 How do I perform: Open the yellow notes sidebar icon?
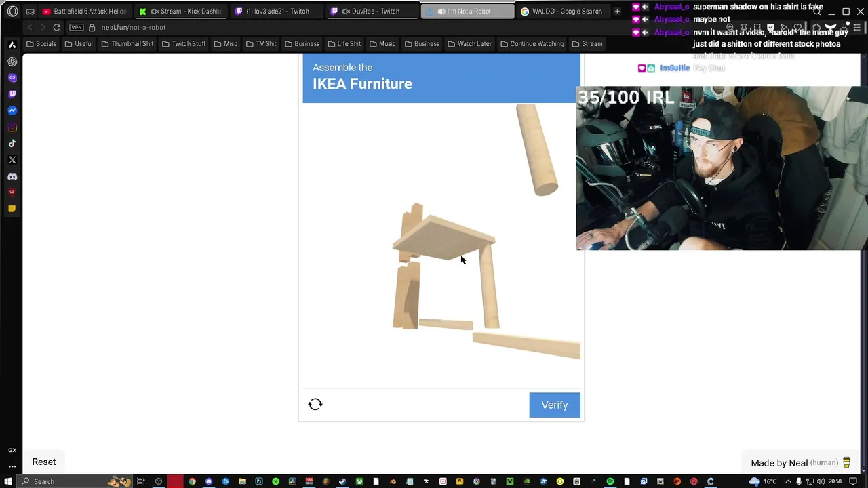coord(12,209)
